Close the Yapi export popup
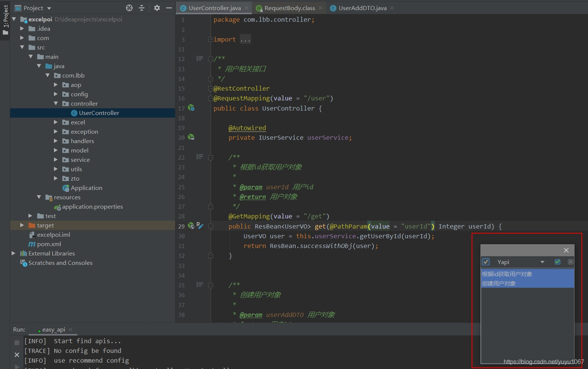Screen dimensions: 588x369 pos(566,250)
